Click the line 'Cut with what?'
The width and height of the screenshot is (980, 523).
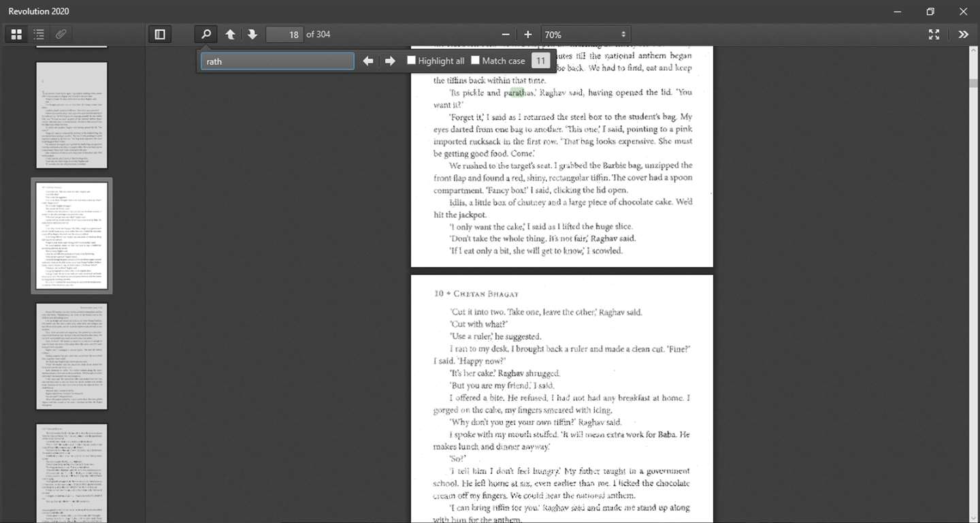coord(478,324)
